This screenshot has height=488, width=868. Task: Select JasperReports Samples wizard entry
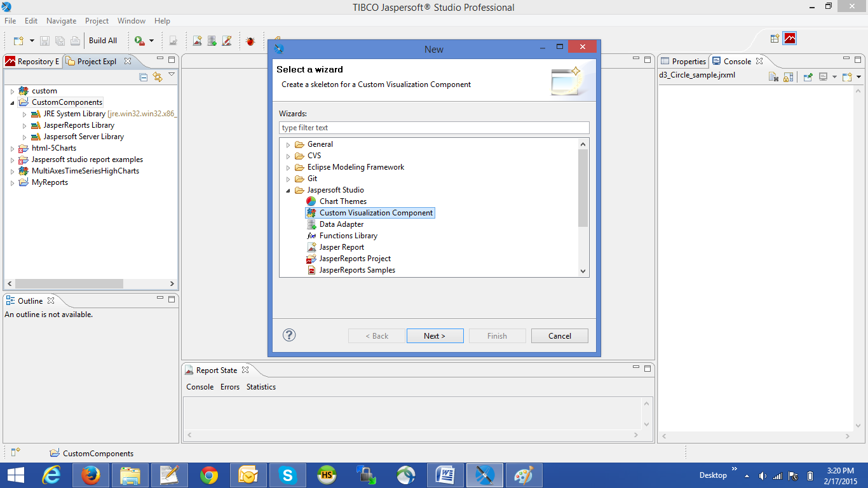(357, 270)
